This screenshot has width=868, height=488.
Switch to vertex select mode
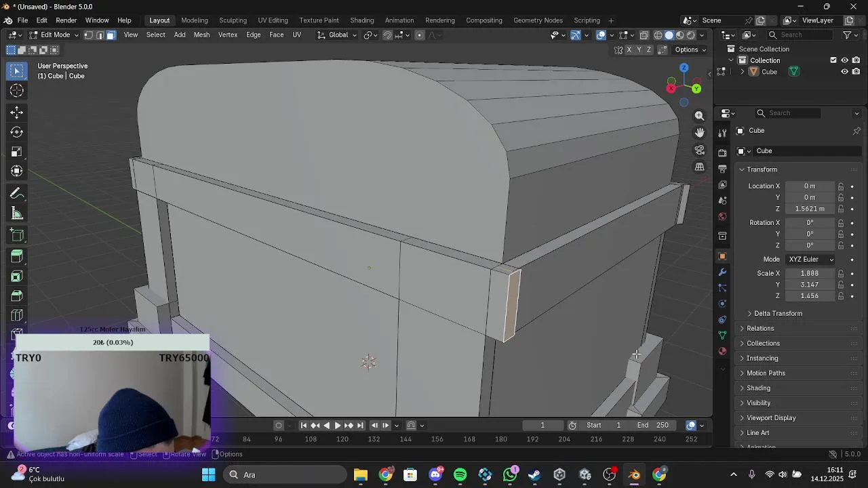[x=88, y=35]
